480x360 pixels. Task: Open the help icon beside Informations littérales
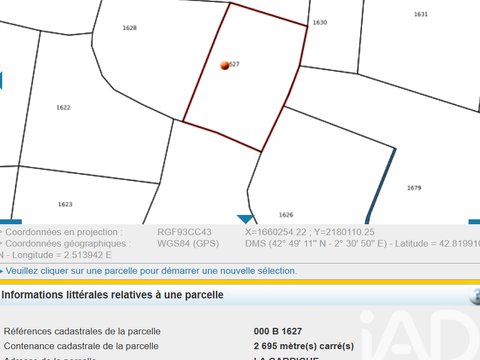475,296
